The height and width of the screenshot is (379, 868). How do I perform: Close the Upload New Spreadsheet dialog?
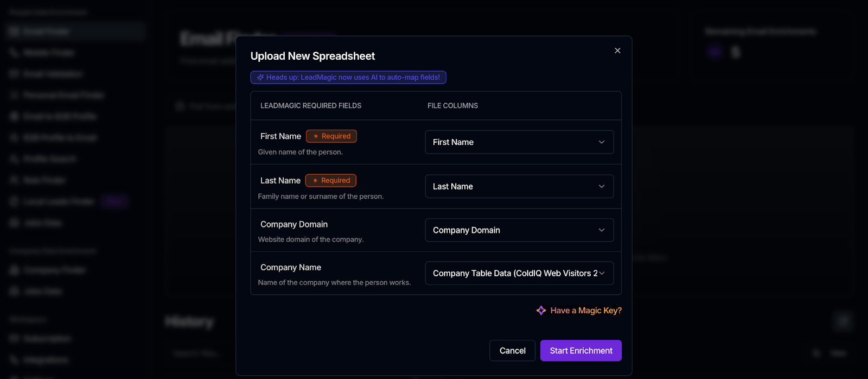click(617, 50)
